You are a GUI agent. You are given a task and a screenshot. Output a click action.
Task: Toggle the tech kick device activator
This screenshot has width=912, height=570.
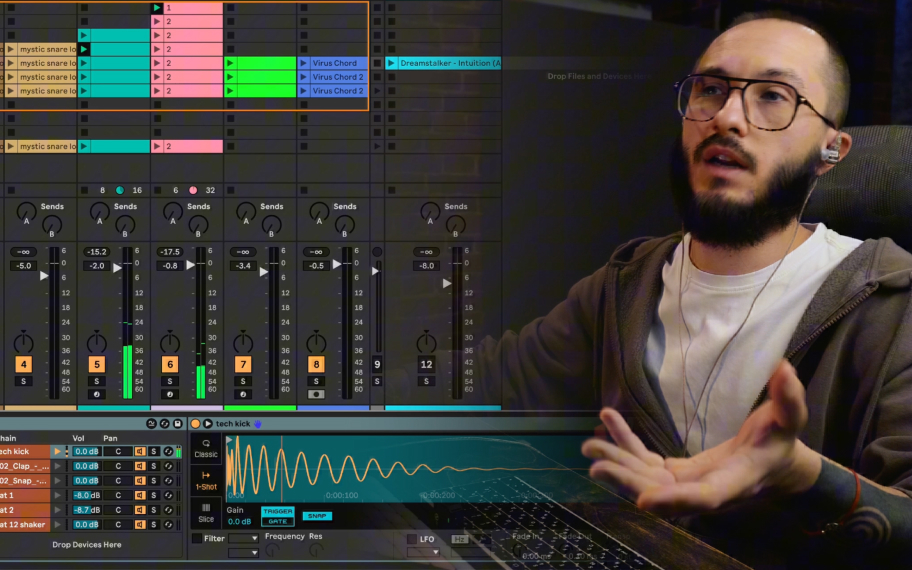click(195, 423)
